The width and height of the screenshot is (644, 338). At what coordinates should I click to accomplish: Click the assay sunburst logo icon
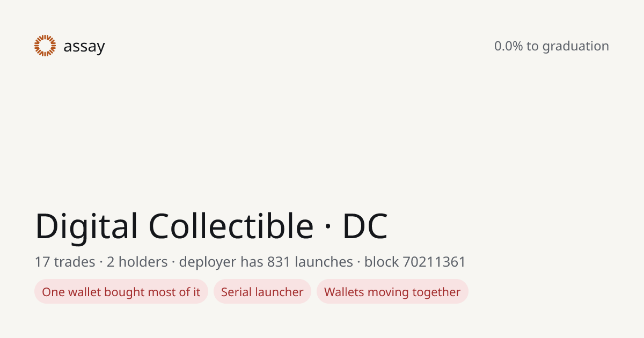(45, 46)
